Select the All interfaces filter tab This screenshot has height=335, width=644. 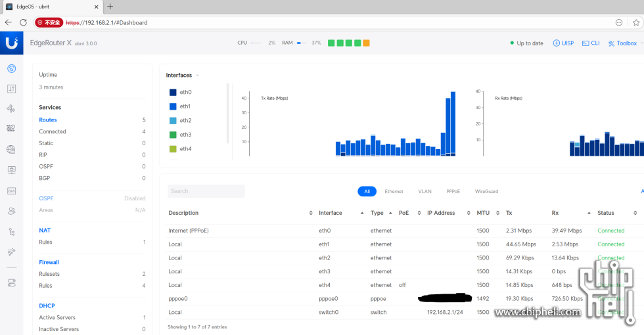point(367,191)
